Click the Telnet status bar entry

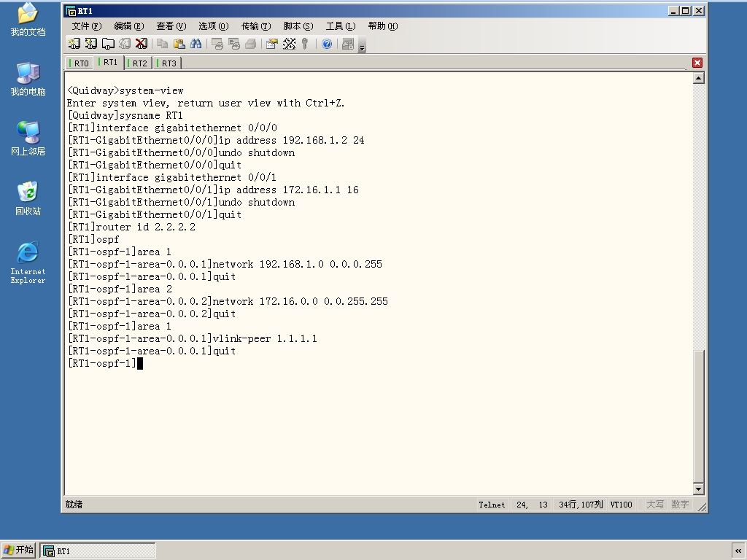[492, 505]
